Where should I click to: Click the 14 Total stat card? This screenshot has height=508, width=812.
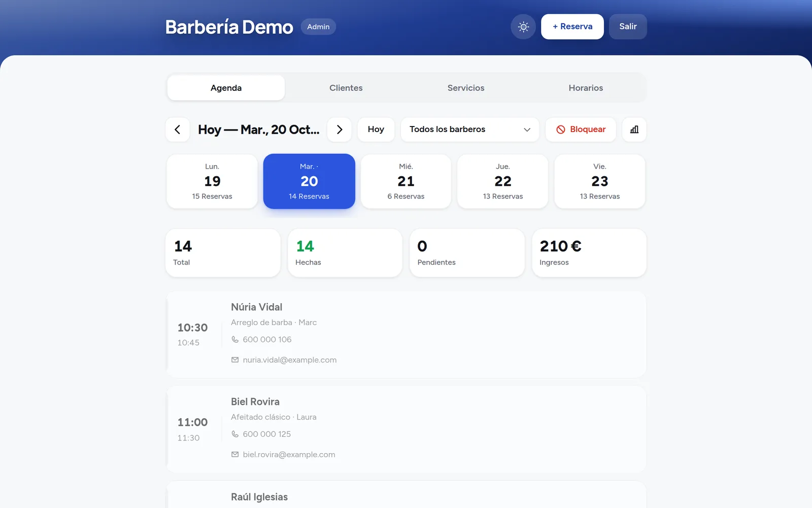223,253
